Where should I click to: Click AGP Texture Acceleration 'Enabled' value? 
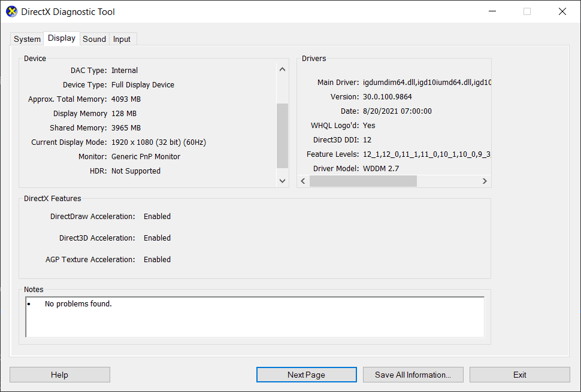[x=157, y=260]
